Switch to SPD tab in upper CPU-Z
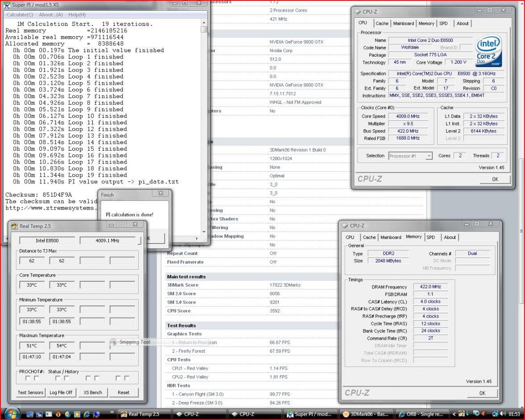This screenshot has width=525, height=420. 443,24
